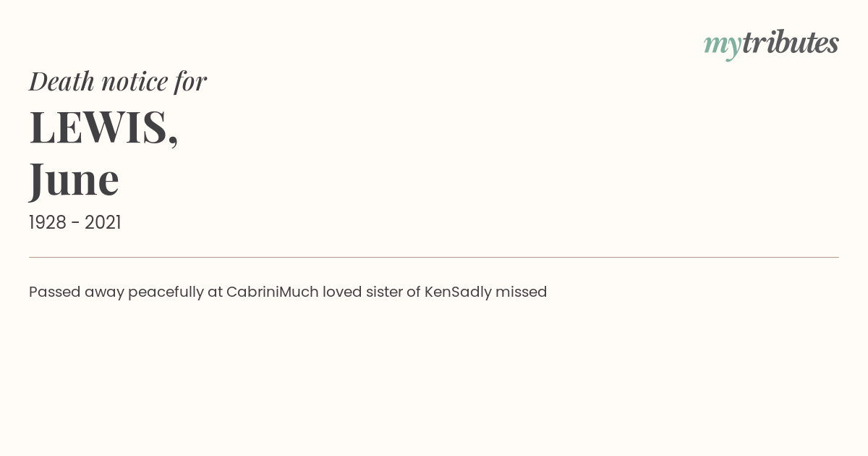The width and height of the screenshot is (868, 456).
Task: Click the death year 2021
Action: (103, 222)
